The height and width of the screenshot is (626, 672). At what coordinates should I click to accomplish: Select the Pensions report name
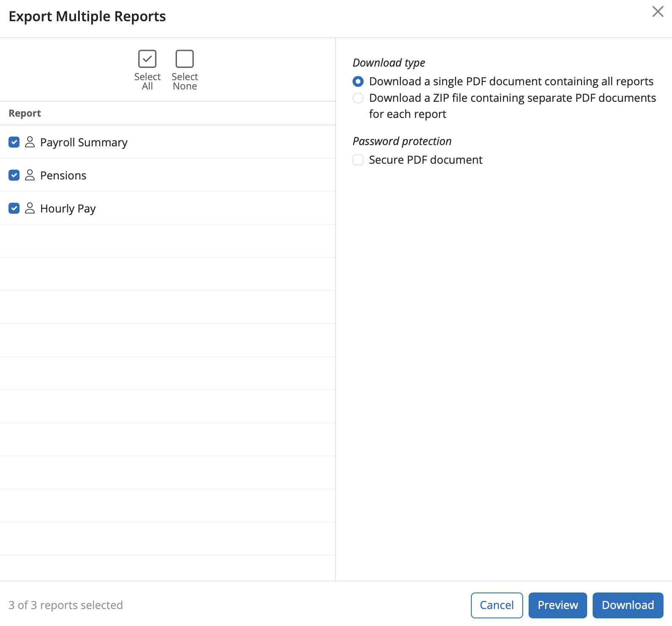coord(63,176)
